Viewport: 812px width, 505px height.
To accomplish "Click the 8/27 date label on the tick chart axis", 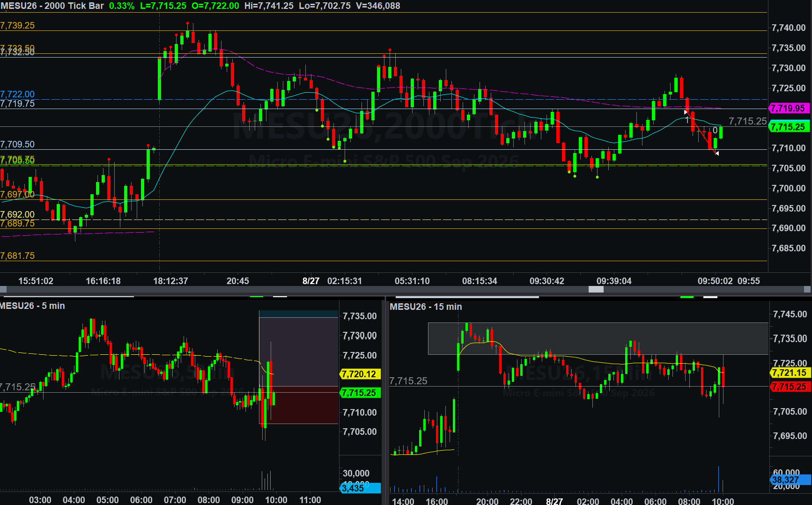I will 311,281.
